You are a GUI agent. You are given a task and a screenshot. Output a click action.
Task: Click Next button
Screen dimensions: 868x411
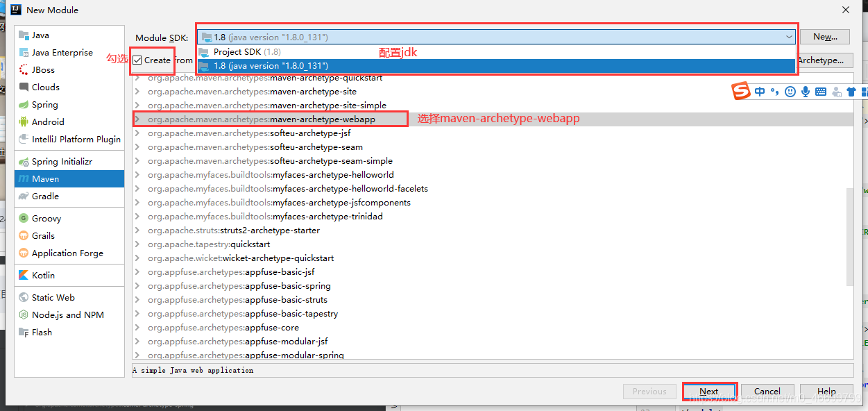point(709,392)
